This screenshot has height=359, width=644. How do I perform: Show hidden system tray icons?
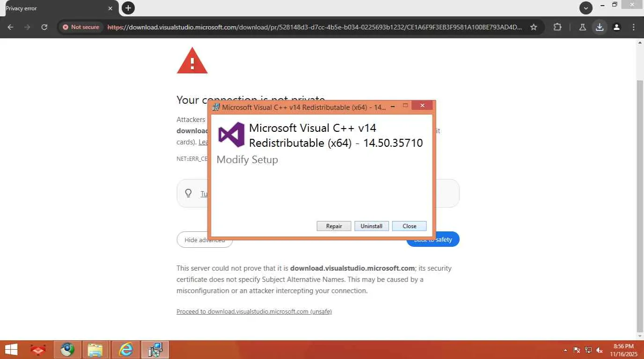point(566,350)
